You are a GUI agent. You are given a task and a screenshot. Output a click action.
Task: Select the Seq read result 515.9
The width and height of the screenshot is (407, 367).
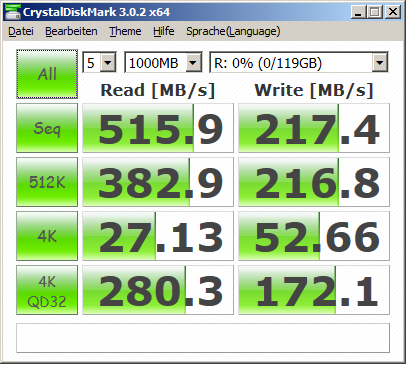click(x=158, y=128)
